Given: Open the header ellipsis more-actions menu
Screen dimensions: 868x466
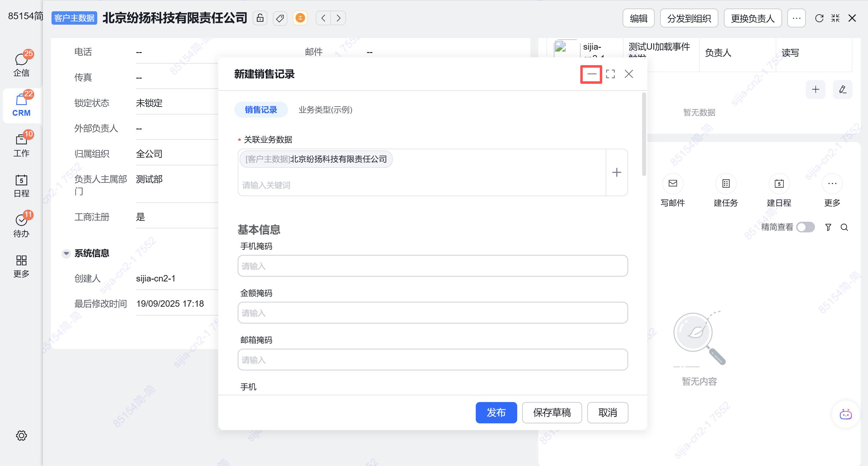Looking at the screenshot, I should coord(796,18).
